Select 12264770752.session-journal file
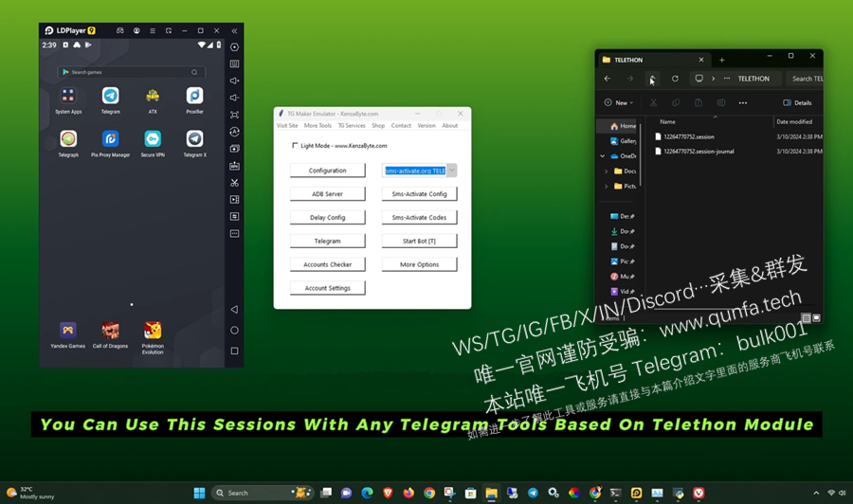This screenshot has width=853, height=504. (699, 152)
